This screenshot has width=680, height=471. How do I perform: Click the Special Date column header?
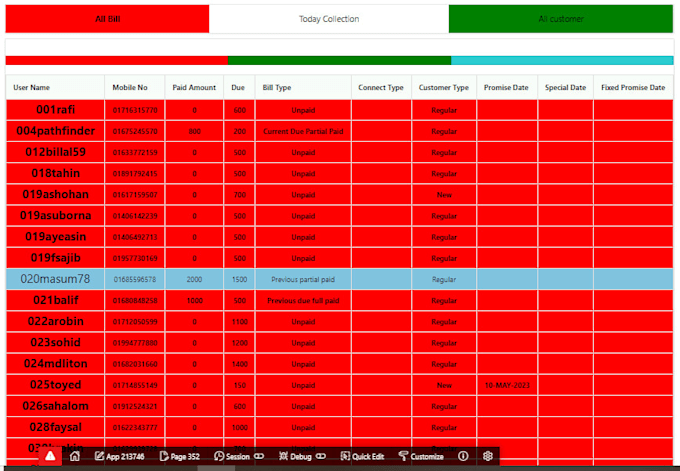click(x=565, y=87)
